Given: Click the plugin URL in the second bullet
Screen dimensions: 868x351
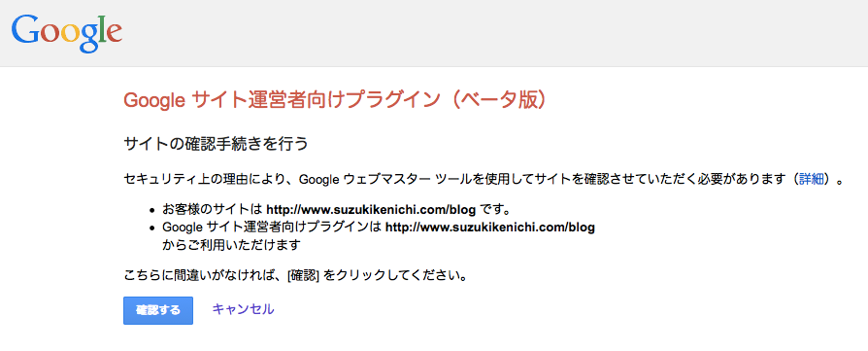Looking at the screenshot, I should 490,228.
